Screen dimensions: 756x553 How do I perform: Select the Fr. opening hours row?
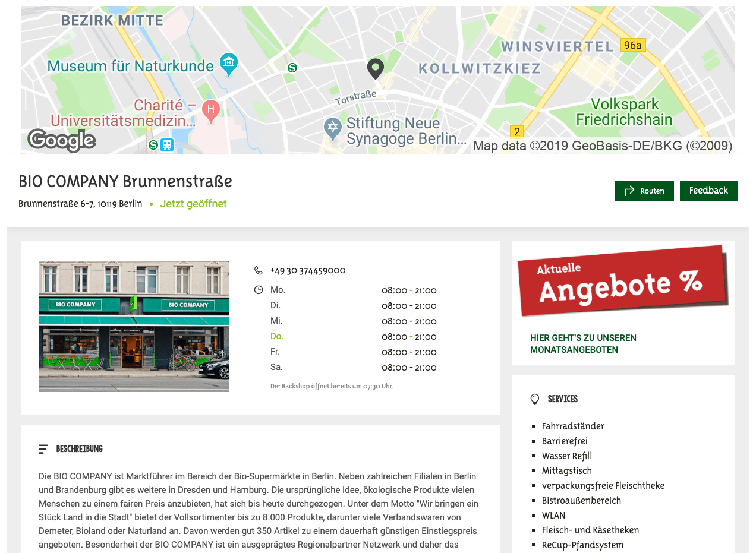(x=354, y=352)
